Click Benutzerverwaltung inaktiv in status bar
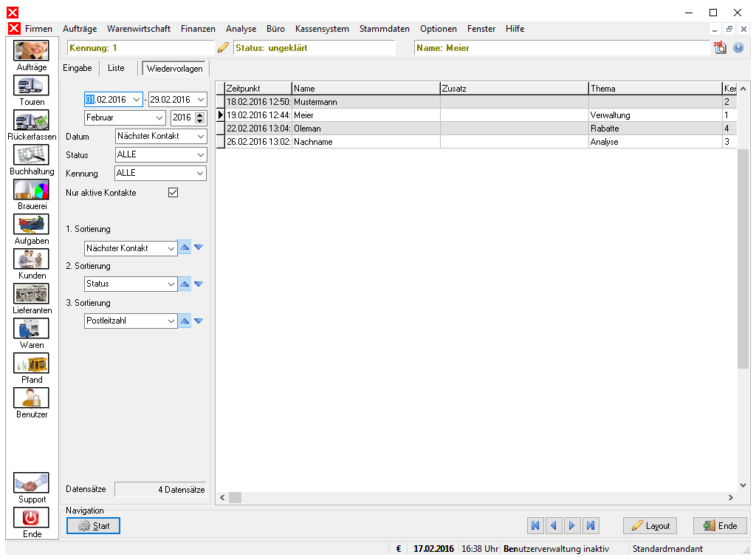 [557, 548]
